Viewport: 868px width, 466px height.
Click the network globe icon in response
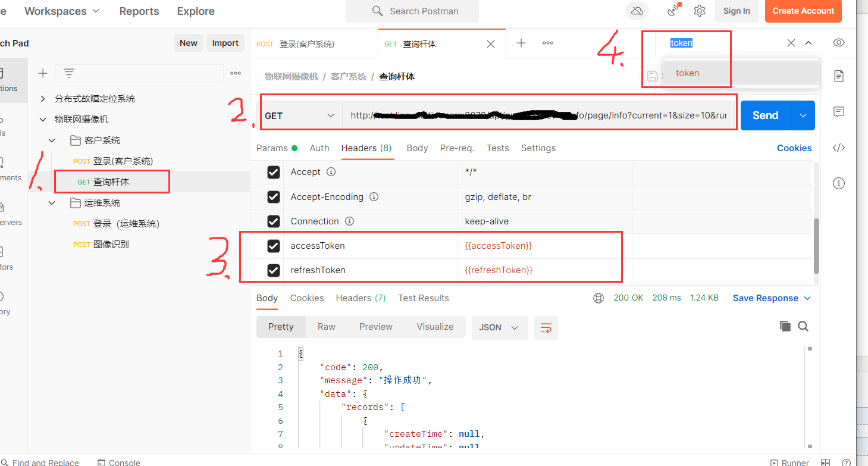pyautogui.click(x=598, y=298)
